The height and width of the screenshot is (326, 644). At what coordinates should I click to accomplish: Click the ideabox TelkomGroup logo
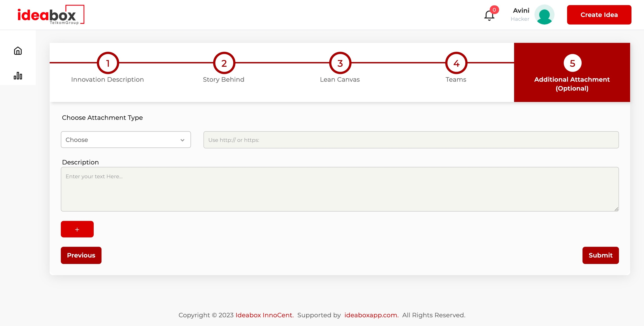pos(51,15)
